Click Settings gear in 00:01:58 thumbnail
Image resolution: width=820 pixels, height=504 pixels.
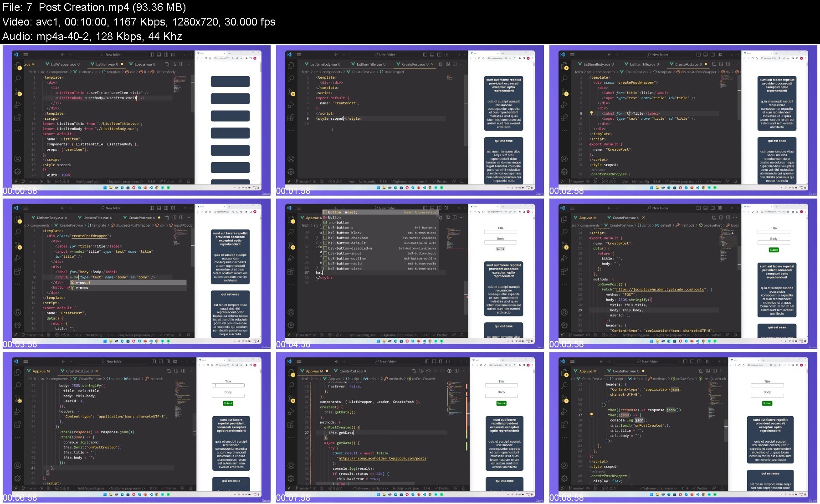291,172
